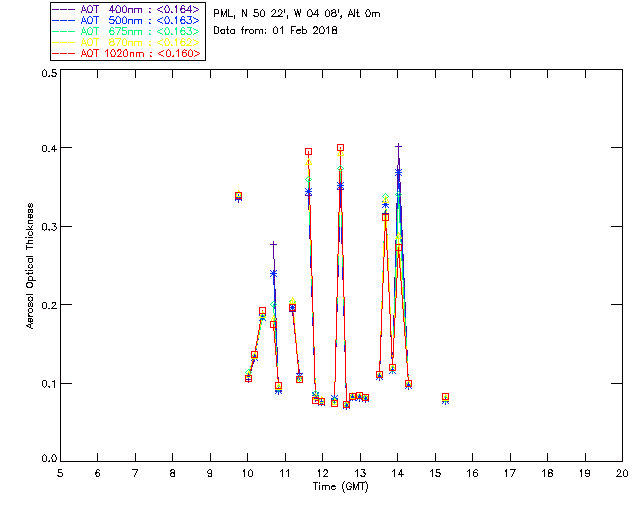
Task: Click the first data point before 10 GMT
Action: (x=238, y=196)
